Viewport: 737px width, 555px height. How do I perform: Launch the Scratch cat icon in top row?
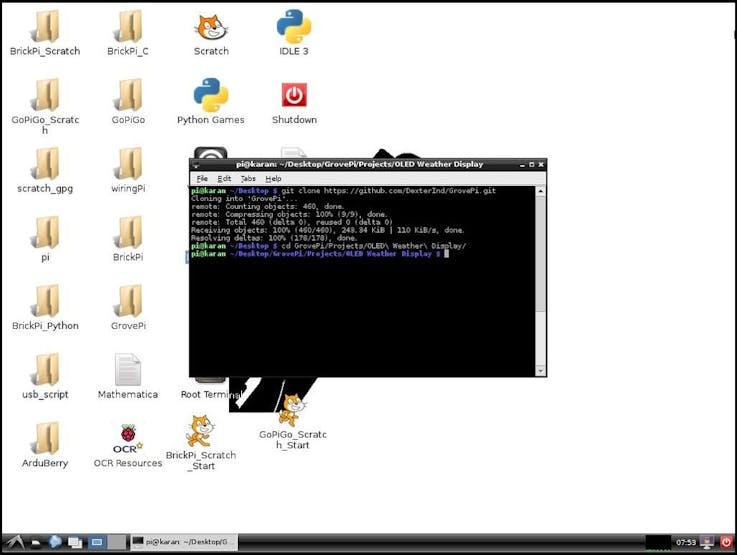211,27
